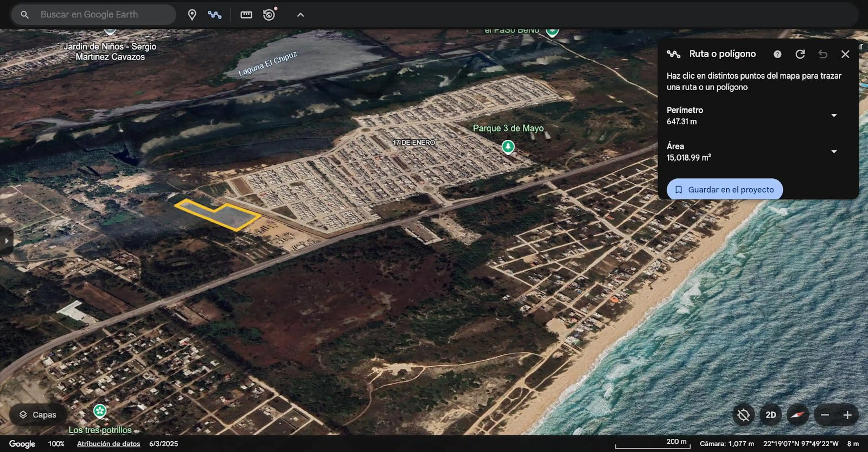Toggle the rotation lock control
The height and width of the screenshot is (452, 868).
[x=743, y=415]
